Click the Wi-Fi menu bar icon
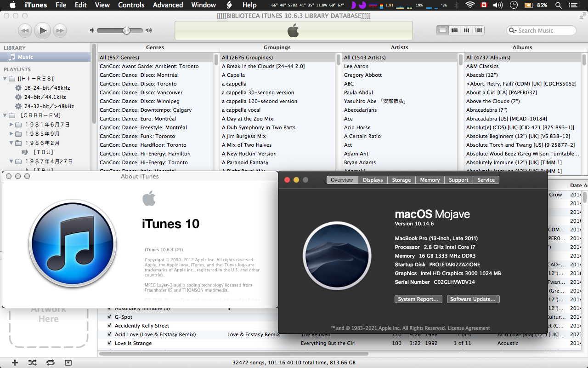The height and width of the screenshot is (368, 588). point(469,5)
